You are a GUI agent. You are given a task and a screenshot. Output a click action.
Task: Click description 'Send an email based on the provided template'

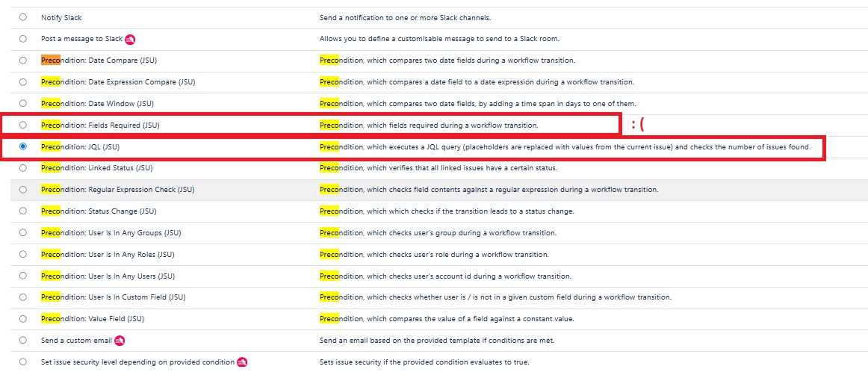[x=437, y=341]
